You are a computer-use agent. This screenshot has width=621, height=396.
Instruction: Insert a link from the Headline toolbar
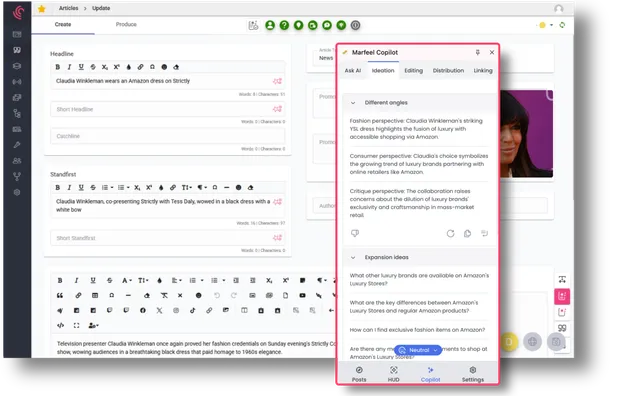pos(140,67)
